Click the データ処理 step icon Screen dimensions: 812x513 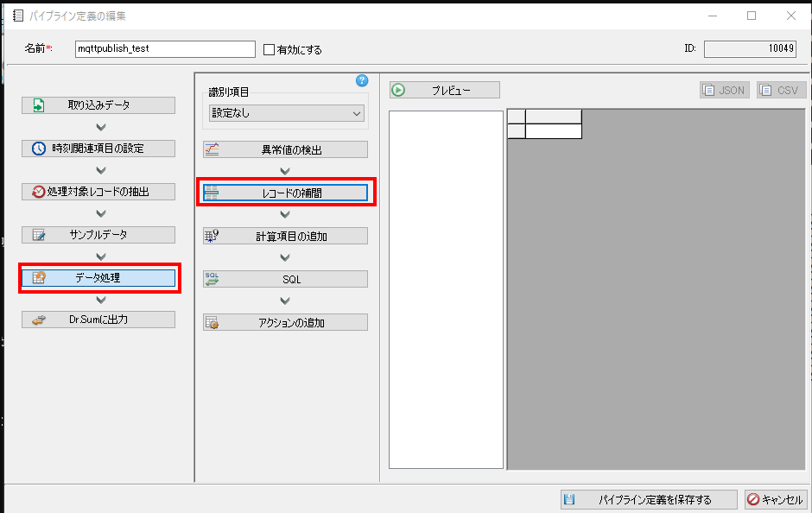click(x=39, y=278)
